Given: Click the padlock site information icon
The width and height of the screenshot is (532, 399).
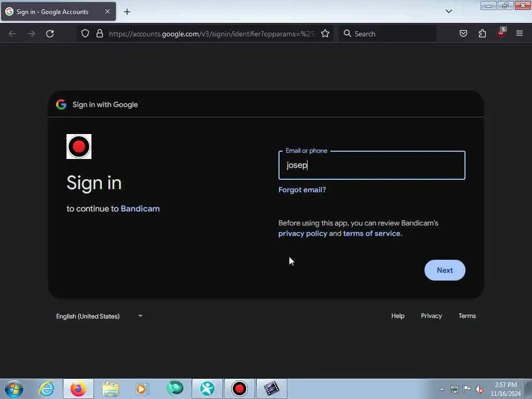Looking at the screenshot, I should (99, 33).
